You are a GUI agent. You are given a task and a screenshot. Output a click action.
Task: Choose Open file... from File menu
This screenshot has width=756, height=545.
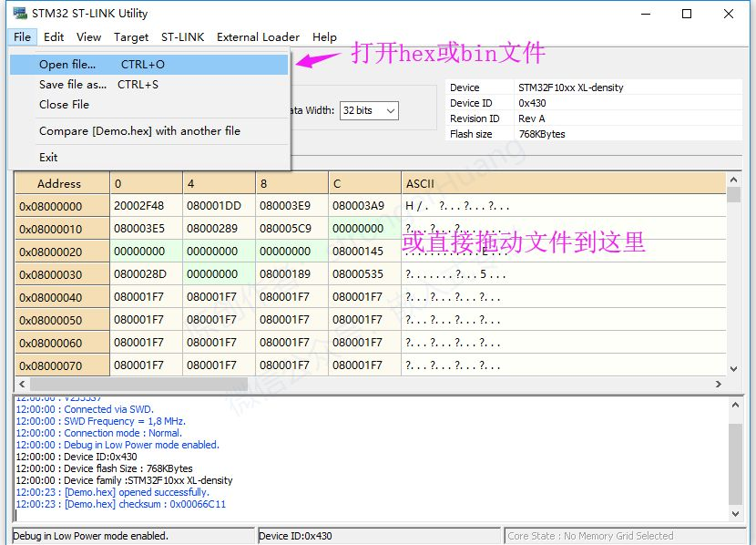149,64
